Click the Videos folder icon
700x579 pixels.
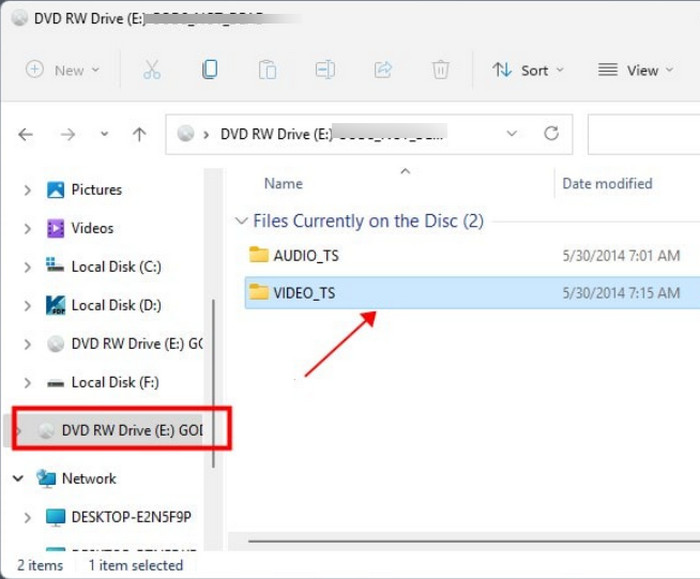[x=55, y=228]
